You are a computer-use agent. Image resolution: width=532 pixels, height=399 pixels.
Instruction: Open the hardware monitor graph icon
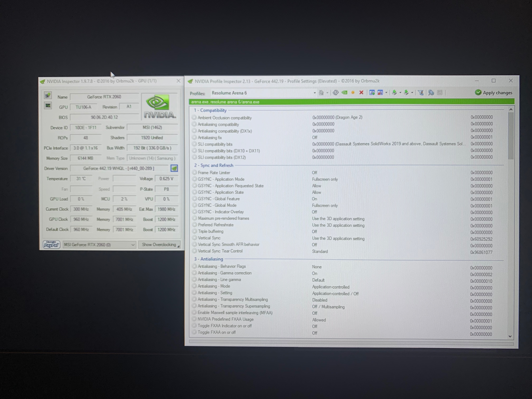48,106
